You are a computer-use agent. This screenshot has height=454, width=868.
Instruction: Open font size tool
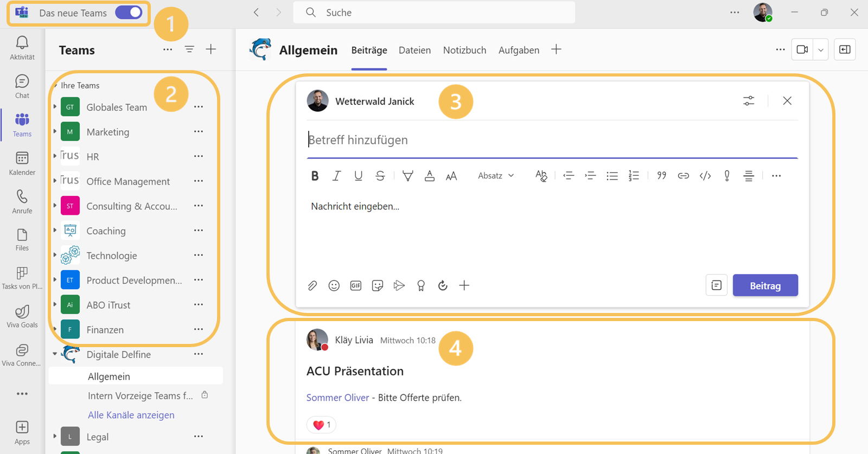[451, 176]
